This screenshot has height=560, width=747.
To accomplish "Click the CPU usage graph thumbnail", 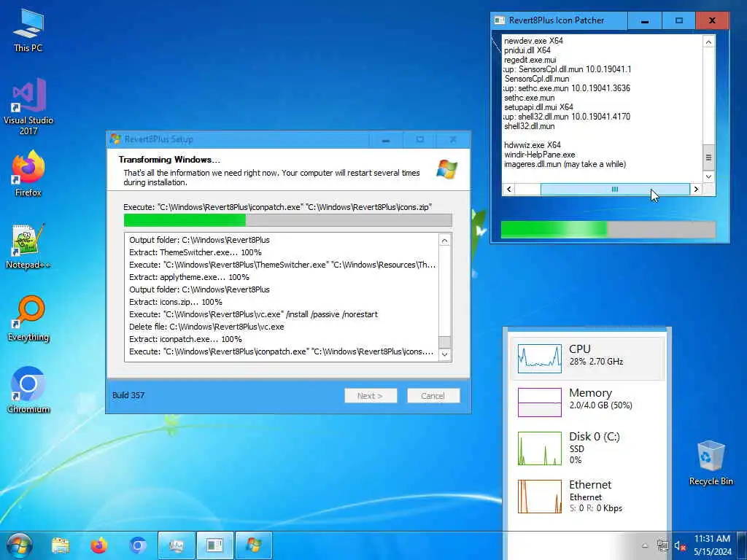I will (x=540, y=359).
